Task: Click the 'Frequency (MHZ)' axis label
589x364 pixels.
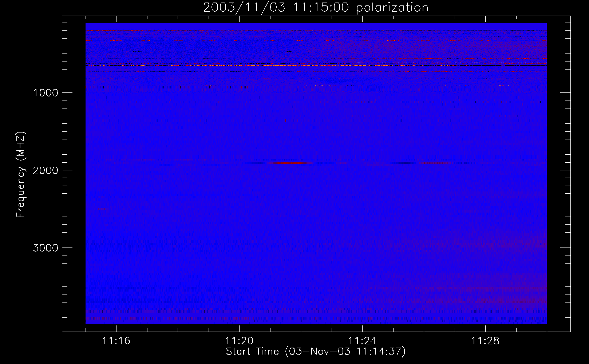Action: point(21,174)
